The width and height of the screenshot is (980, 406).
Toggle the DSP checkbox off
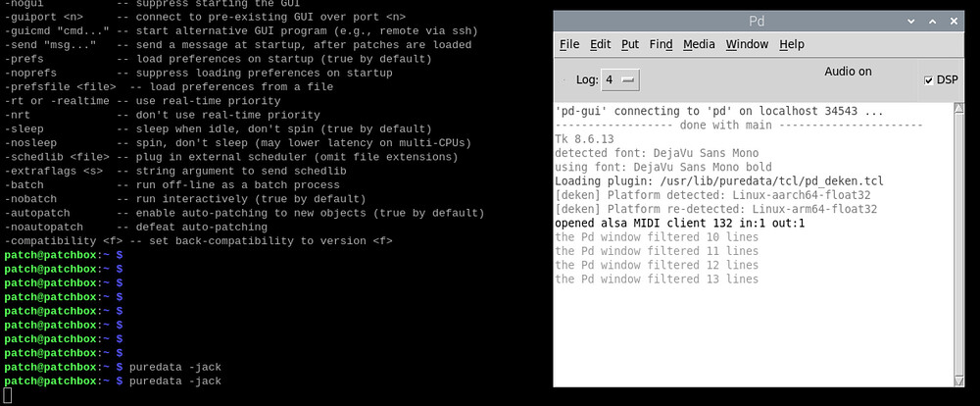(929, 80)
